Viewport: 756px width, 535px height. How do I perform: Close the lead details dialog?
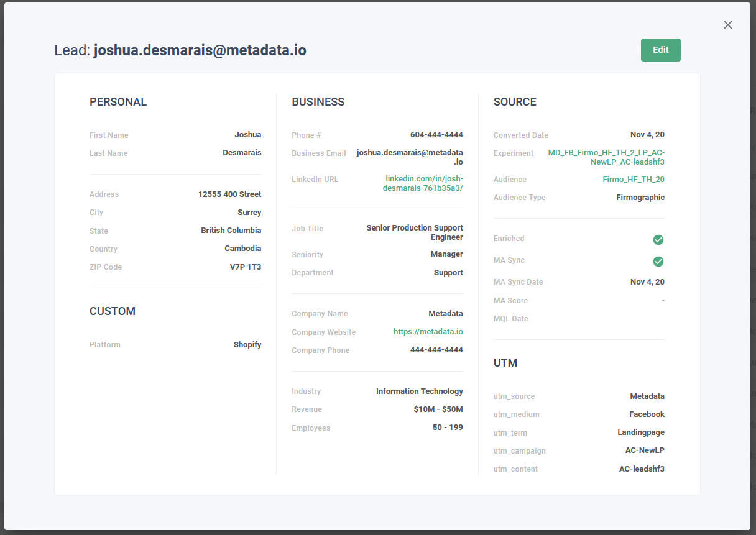click(728, 25)
